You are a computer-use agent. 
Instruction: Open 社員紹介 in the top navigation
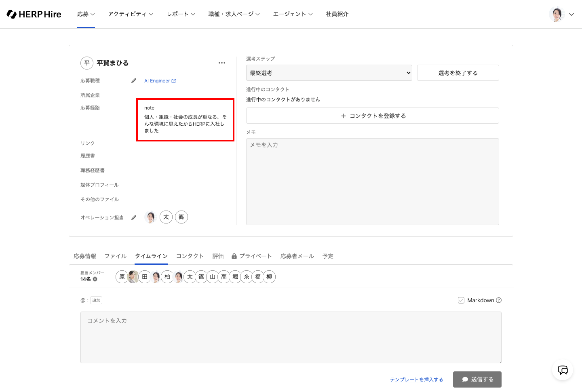(337, 14)
